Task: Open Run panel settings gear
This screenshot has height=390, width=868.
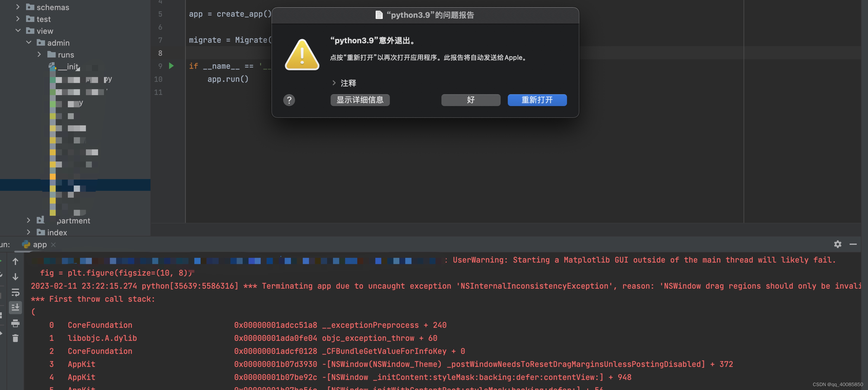Action: point(838,244)
